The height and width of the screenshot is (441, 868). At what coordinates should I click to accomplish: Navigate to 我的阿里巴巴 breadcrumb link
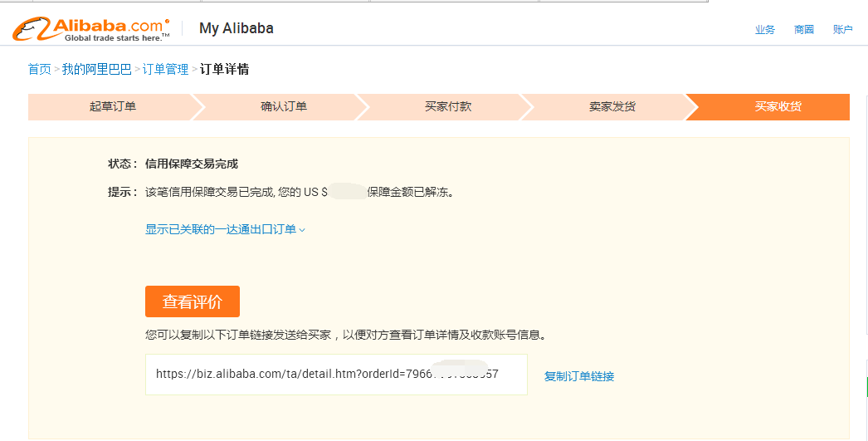(96, 70)
